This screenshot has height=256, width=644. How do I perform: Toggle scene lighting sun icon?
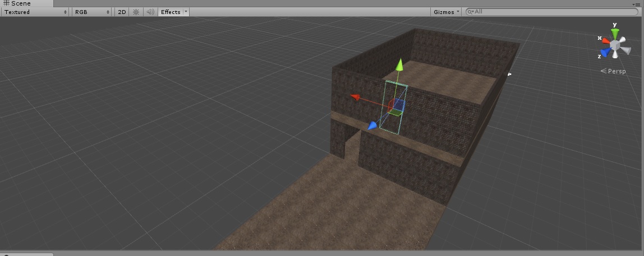pyautogui.click(x=136, y=12)
